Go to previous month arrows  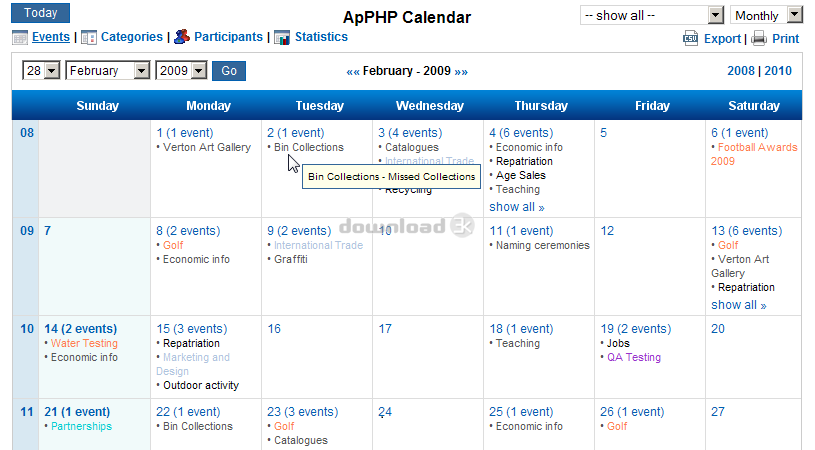[353, 71]
